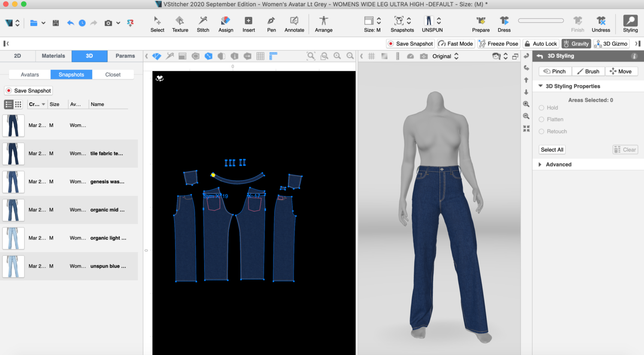Select the Stitch tool
This screenshot has height=355, width=644.
(203, 24)
